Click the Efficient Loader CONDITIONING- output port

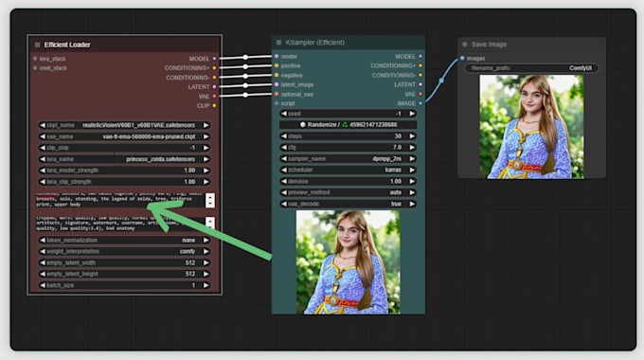click(214, 78)
